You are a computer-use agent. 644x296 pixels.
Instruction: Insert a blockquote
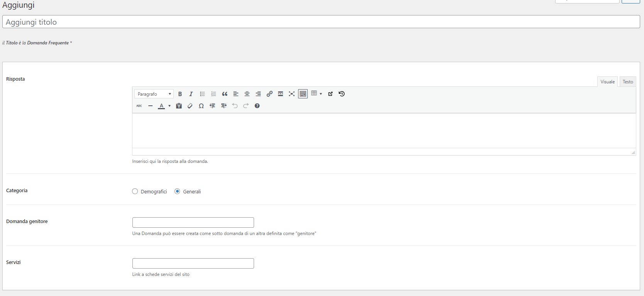click(x=225, y=94)
